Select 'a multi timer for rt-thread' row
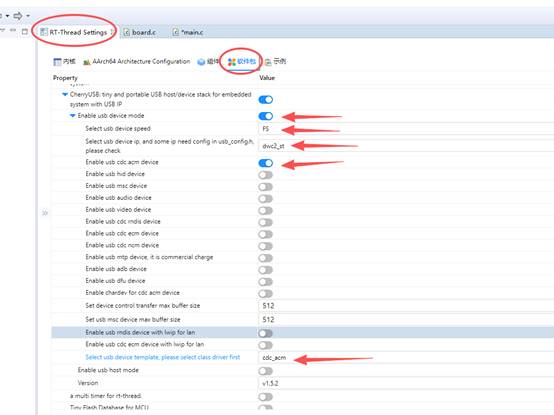 303,396
